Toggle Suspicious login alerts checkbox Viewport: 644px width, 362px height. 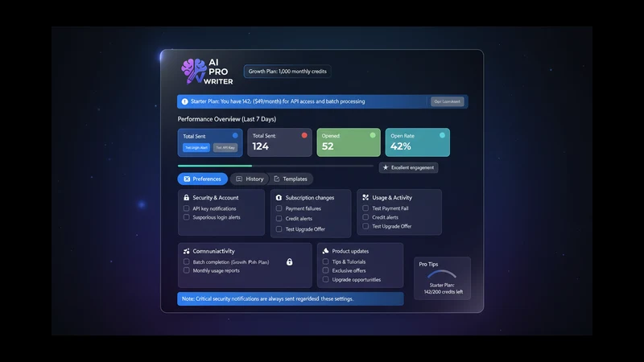[x=187, y=217]
